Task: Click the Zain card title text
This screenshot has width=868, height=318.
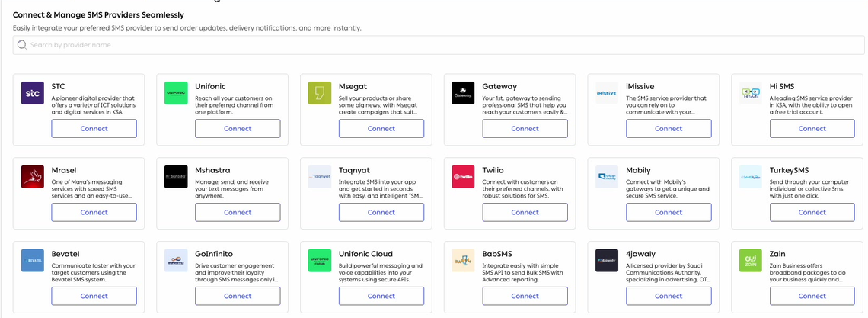Action: point(778,254)
